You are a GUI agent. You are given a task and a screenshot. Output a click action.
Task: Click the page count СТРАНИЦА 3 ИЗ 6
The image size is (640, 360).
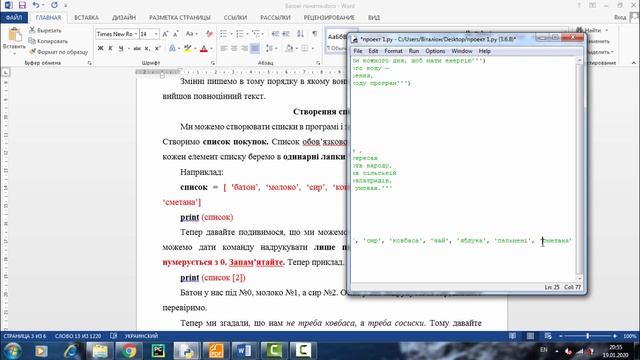pos(25,336)
